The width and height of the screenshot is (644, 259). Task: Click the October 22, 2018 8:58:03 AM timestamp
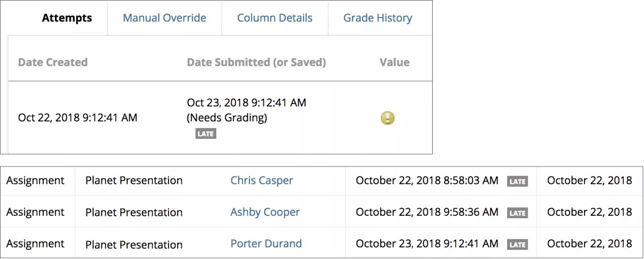(427, 181)
